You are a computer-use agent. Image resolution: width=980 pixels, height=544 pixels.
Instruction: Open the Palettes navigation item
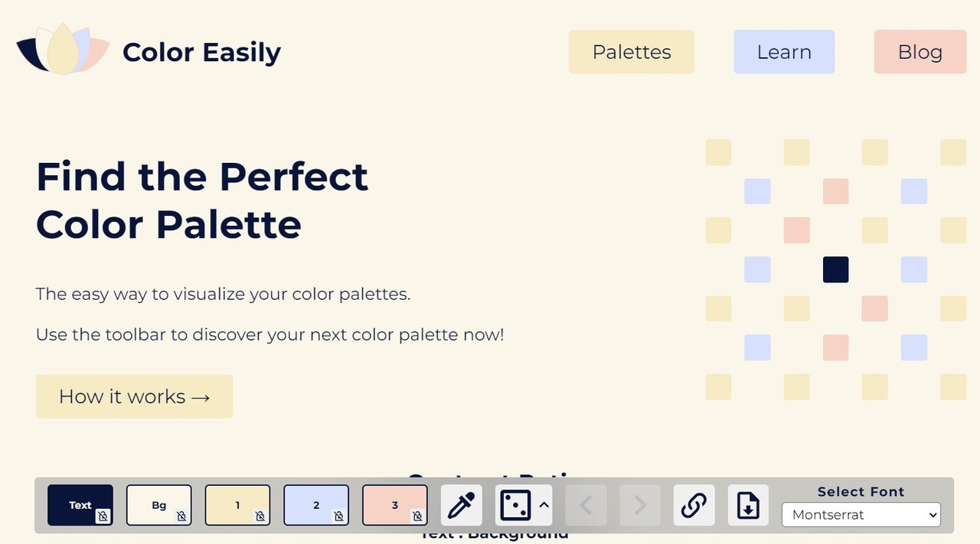[x=632, y=52]
